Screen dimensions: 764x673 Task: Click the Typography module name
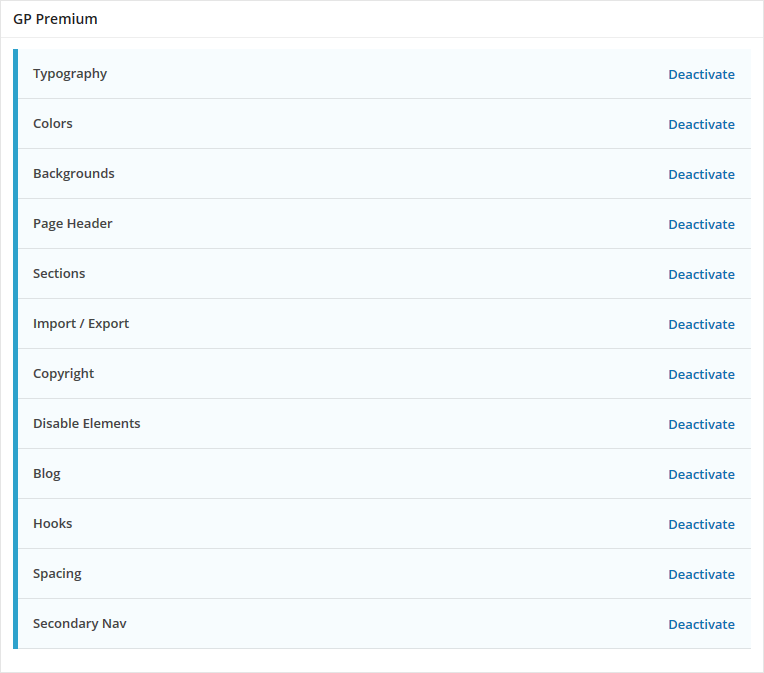[70, 74]
